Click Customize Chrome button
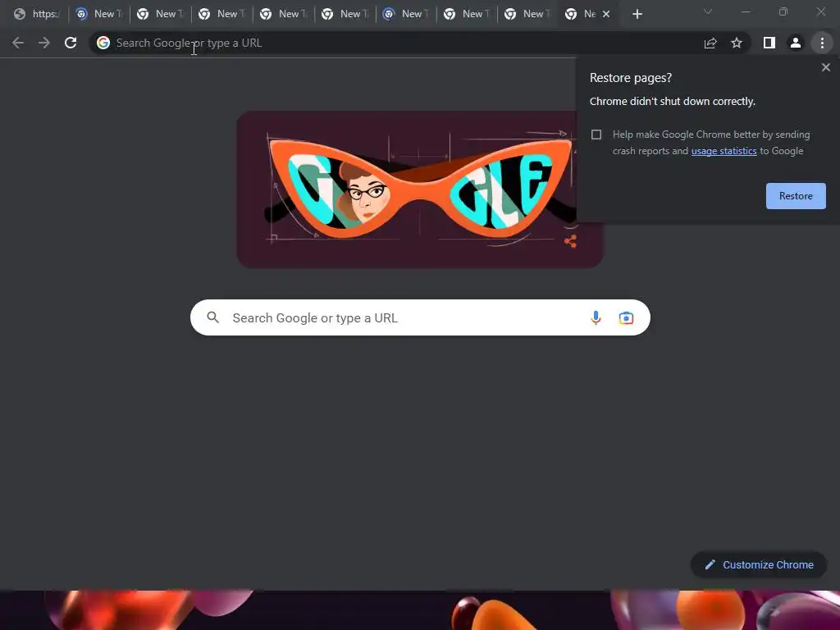Image resolution: width=840 pixels, height=630 pixels. click(x=759, y=564)
